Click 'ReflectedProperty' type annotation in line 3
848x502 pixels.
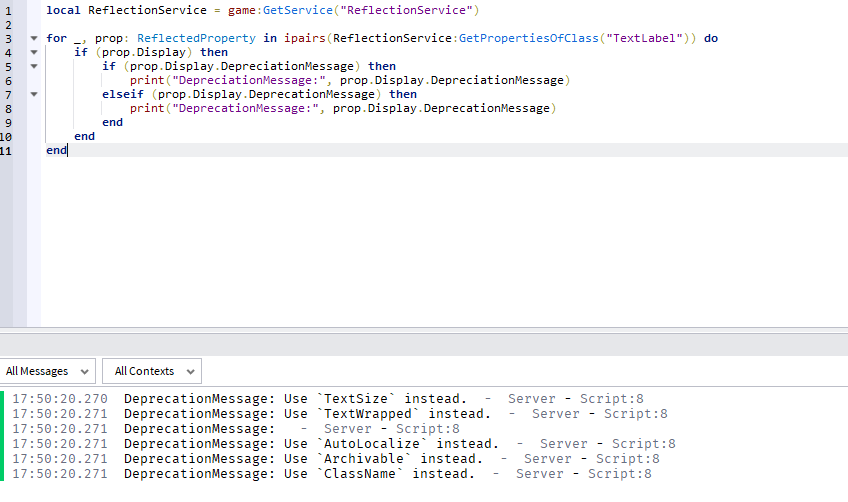coord(196,38)
